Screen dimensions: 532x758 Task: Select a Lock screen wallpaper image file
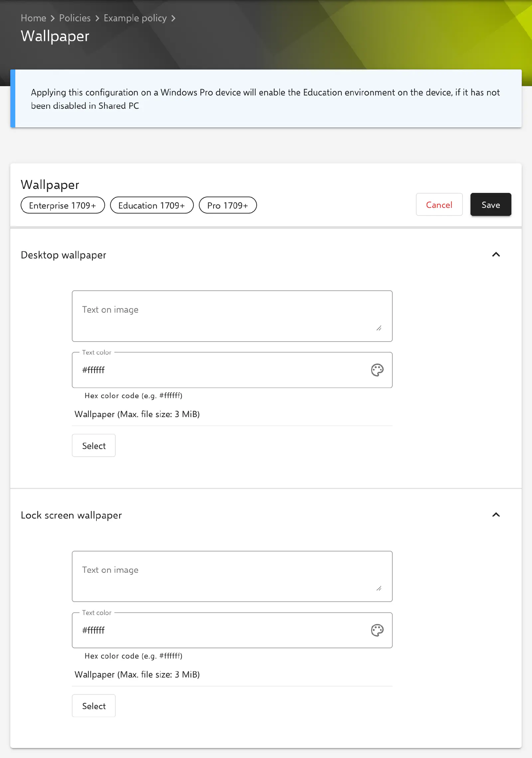[x=94, y=706]
